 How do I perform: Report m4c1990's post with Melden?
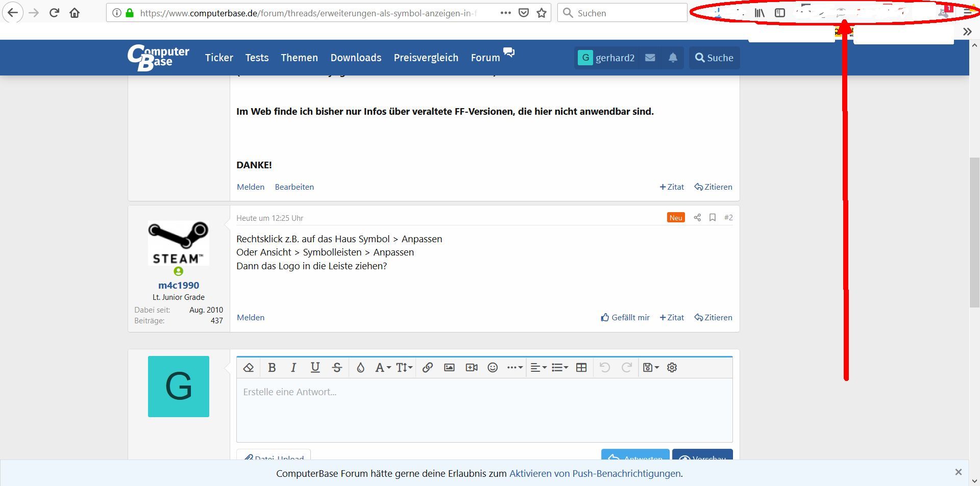(x=251, y=318)
